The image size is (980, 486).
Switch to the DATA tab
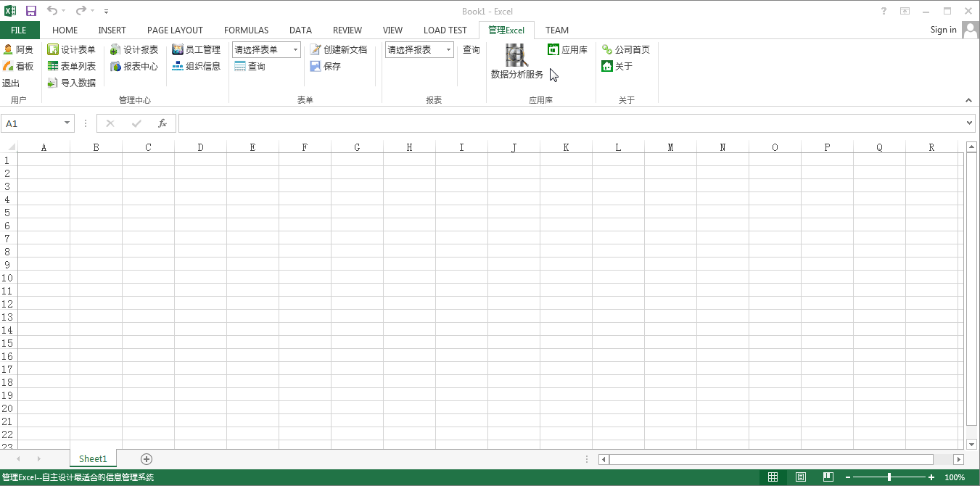point(300,30)
